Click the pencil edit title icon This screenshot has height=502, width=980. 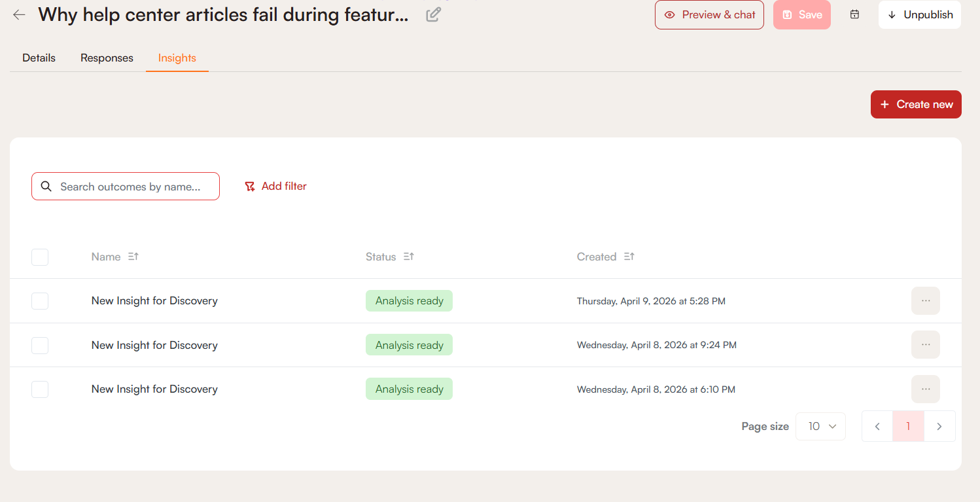[x=433, y=14]
